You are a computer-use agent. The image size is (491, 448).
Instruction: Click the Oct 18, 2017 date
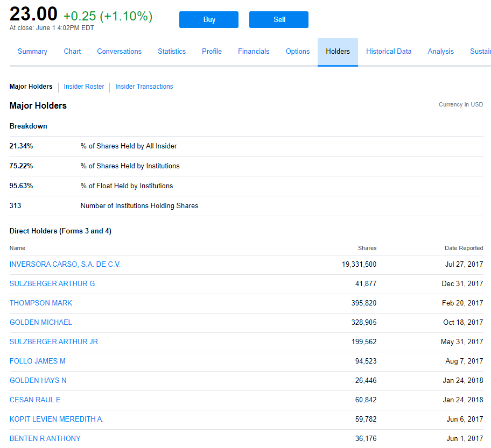(x=463, y=323)
